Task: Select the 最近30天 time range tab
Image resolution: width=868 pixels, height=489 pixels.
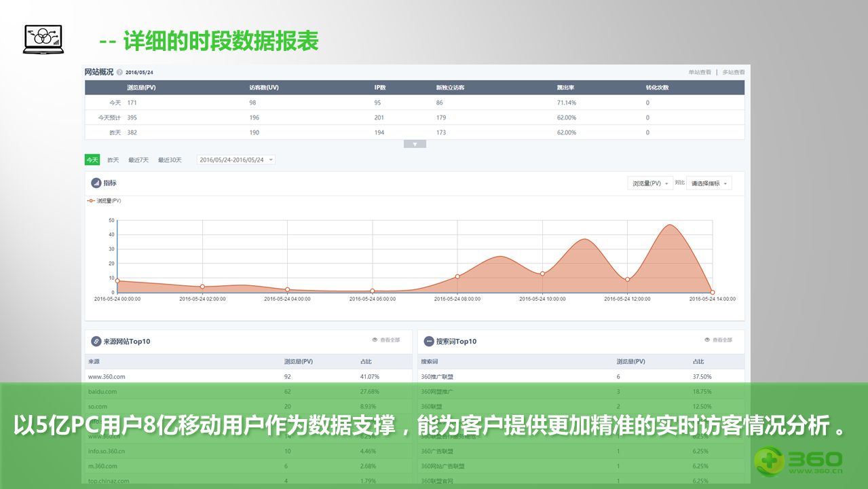Action: [x=170, y=160]
